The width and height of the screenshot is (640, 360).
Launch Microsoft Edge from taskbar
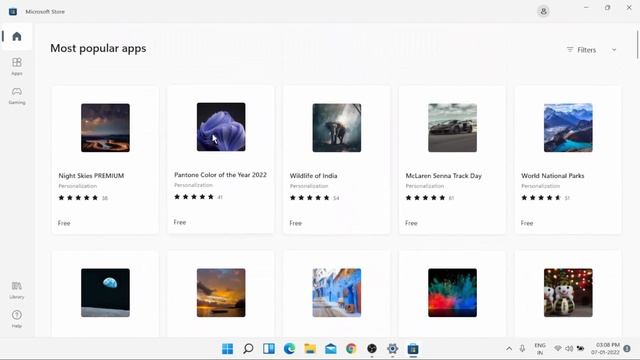click(x=289, y=349)
